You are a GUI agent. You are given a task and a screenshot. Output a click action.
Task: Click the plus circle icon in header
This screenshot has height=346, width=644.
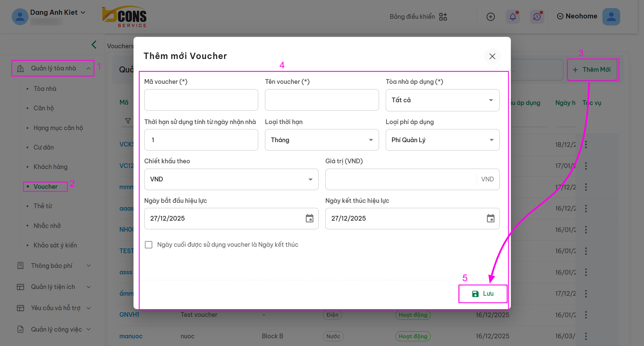(490, 17)
